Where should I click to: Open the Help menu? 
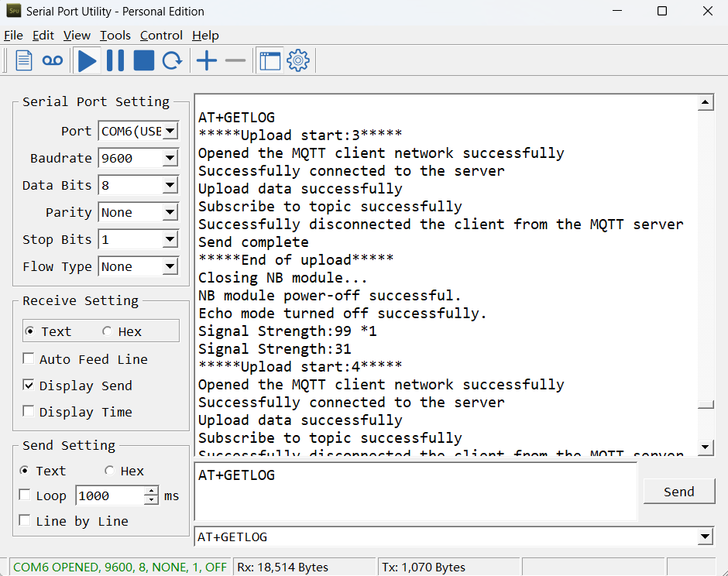click(205, 36)
